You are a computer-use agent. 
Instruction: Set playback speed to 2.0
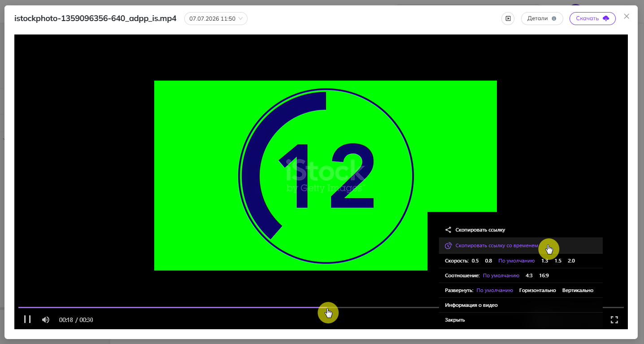tap(571, 261)
